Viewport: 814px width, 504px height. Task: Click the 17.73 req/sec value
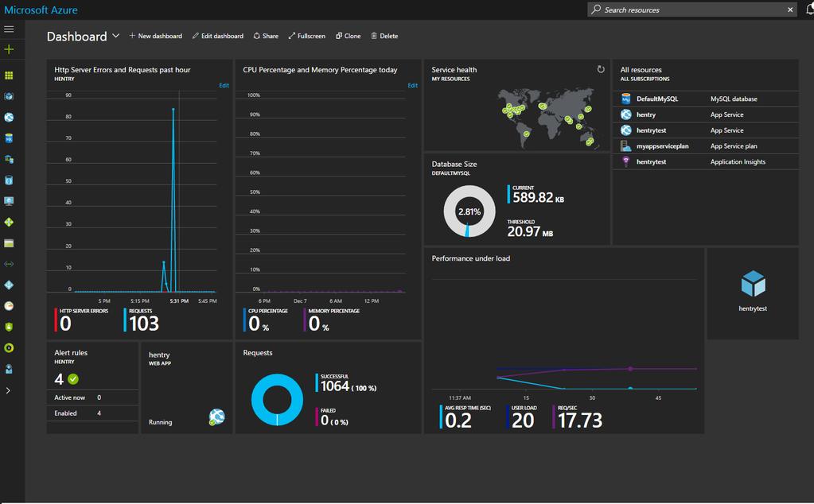click(580, 420)
